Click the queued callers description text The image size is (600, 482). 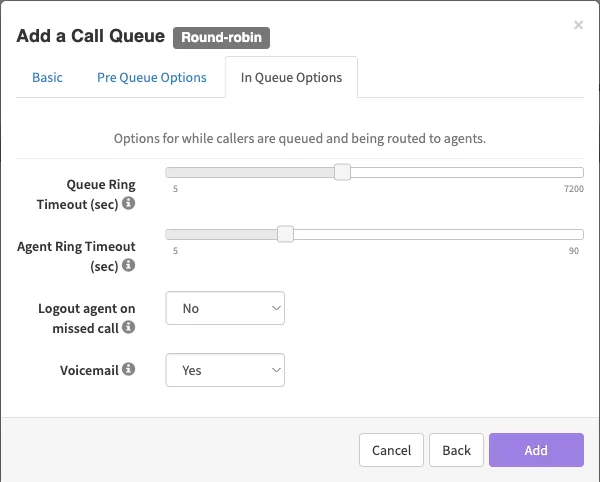click(300, 138)
